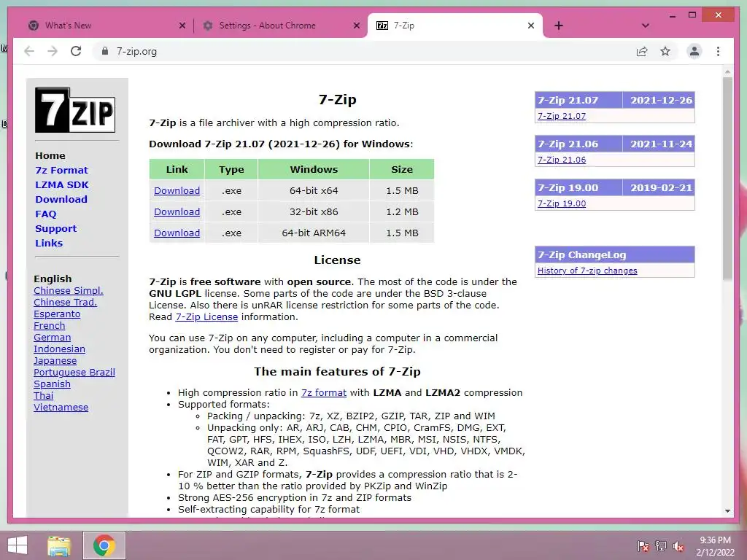This screenshot has height=560, width=747.
Task: Download the 64-bit x64 installer
Action: point(177,191)
